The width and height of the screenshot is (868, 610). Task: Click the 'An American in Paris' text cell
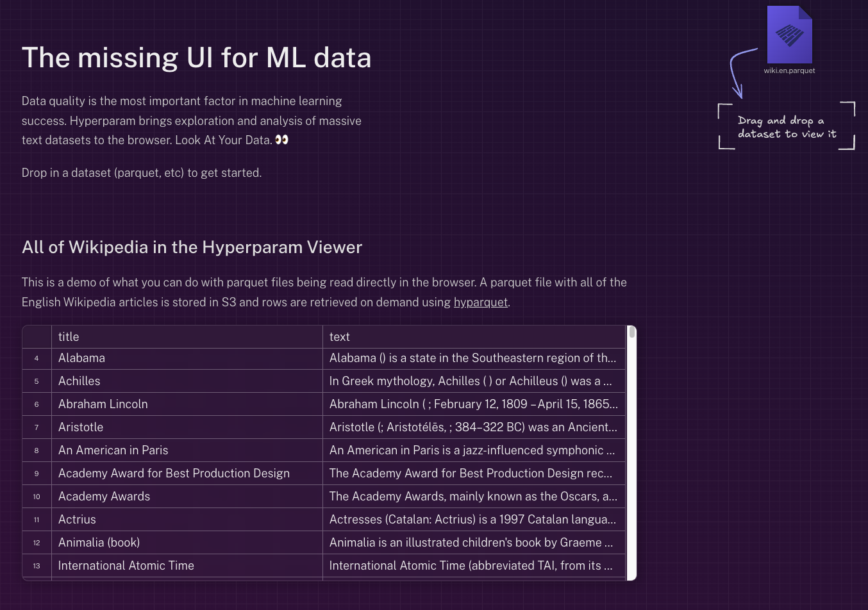point(473,450)
